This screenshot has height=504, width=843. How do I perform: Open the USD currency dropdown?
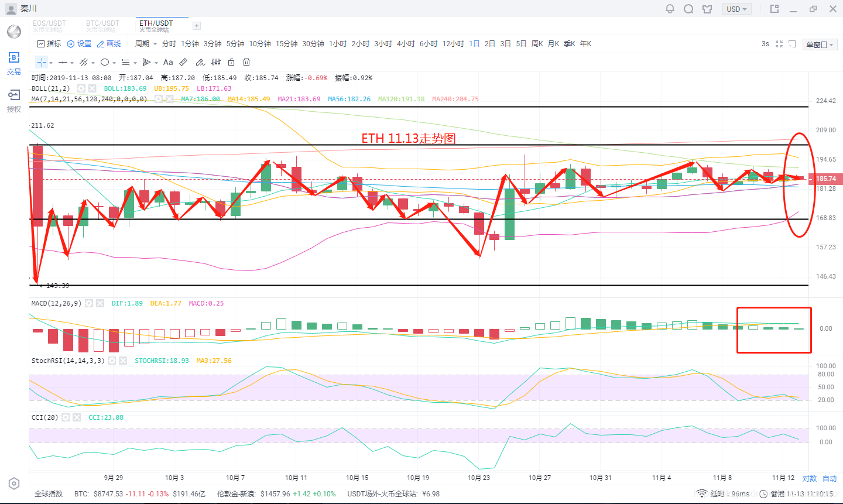737,9
